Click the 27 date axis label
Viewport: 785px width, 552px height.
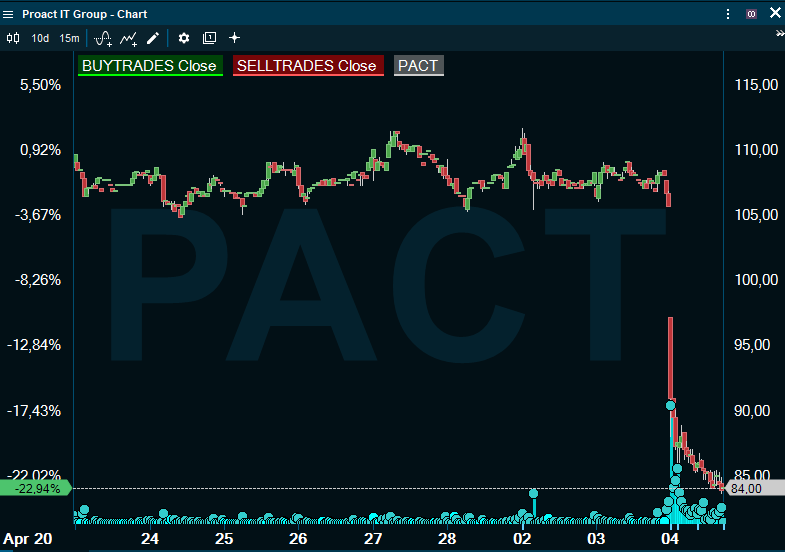372,539
